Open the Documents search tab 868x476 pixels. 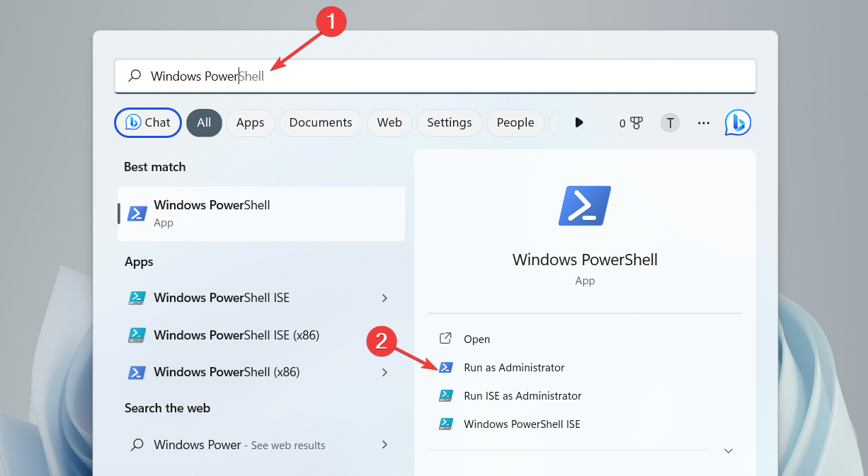321,122
